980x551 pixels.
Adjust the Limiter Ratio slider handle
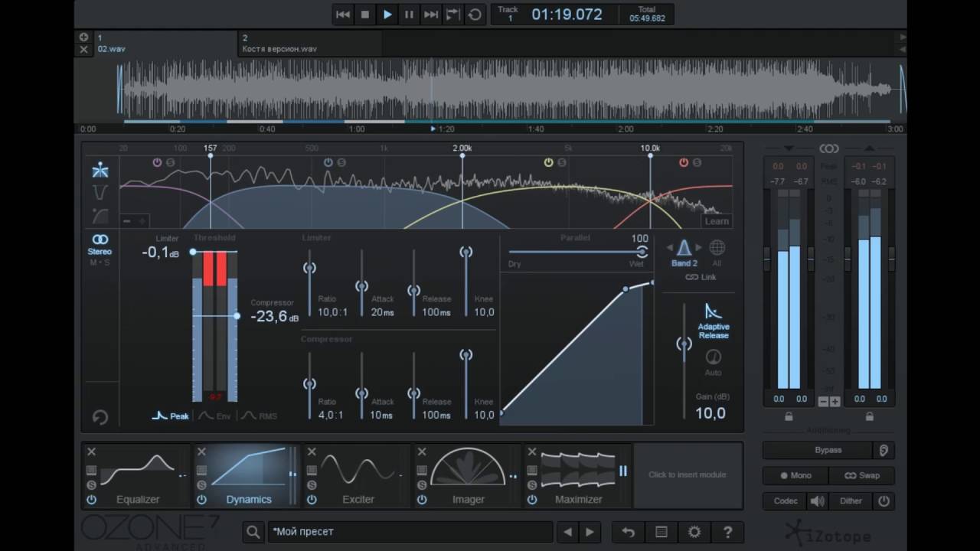[309, 268]
